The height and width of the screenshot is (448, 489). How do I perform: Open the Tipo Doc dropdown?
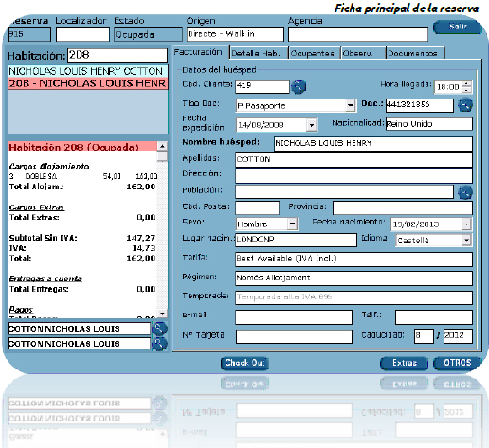point(351,105)
